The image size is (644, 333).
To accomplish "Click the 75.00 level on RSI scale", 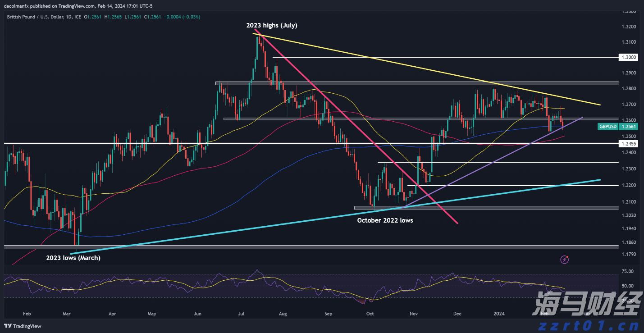I will click(628, 271).
